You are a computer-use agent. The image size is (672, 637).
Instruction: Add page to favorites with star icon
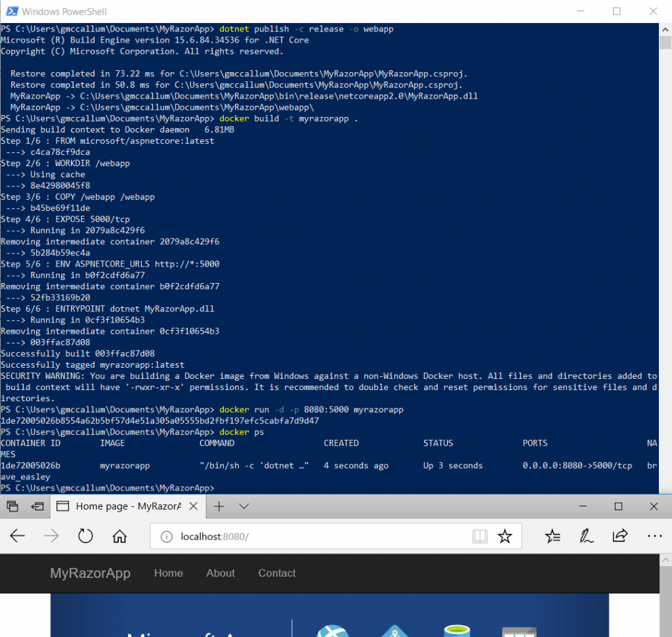click(505, 536)
